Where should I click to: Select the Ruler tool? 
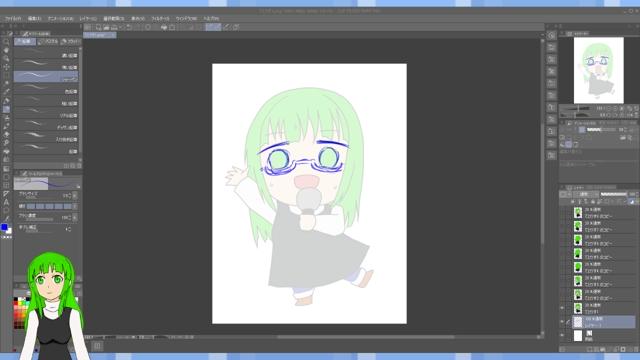[6, 193]
